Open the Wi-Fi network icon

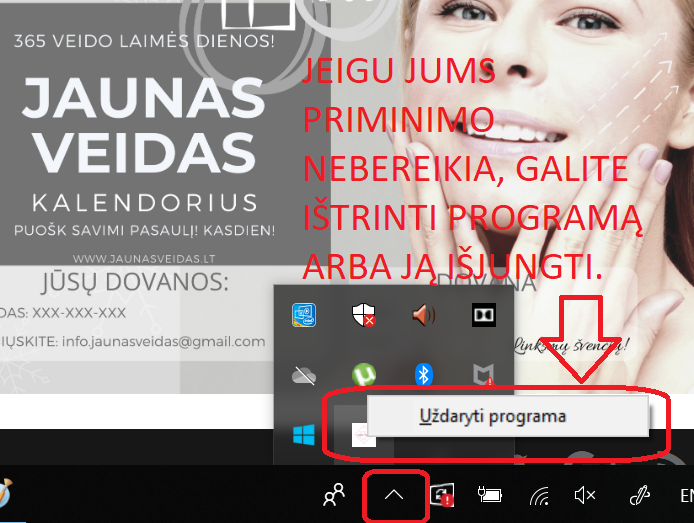coord(540,496)
